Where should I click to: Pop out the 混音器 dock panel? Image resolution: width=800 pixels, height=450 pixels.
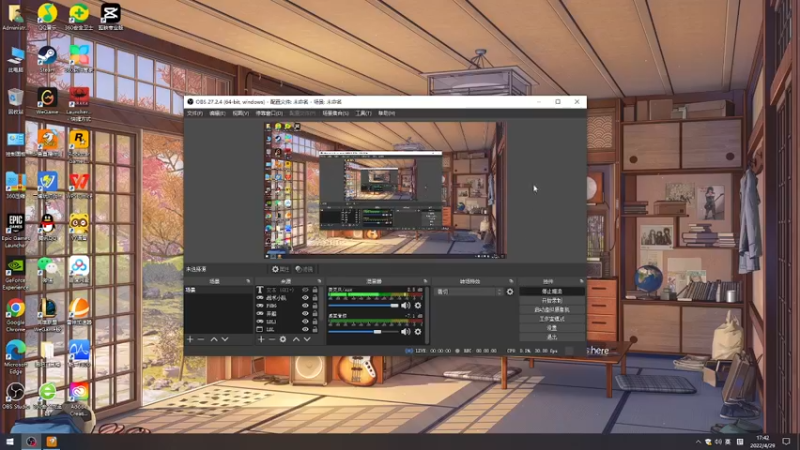pos(425,281)
